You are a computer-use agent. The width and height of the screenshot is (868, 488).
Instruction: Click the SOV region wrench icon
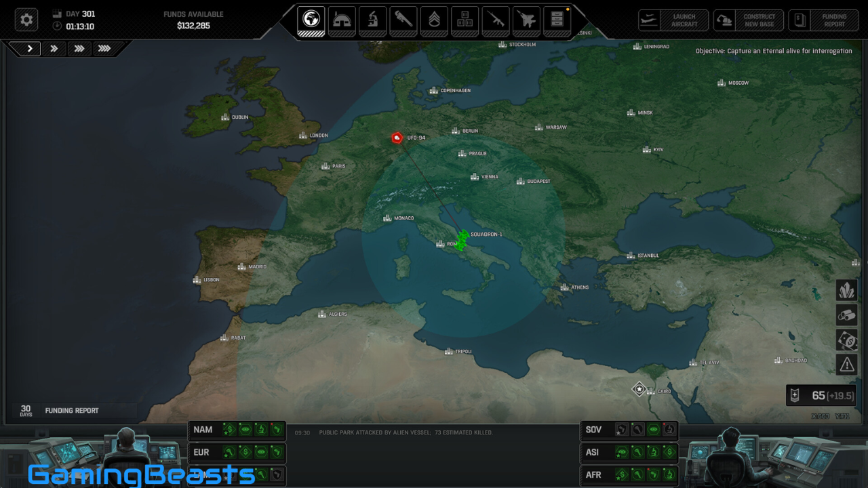pos(638,429)
